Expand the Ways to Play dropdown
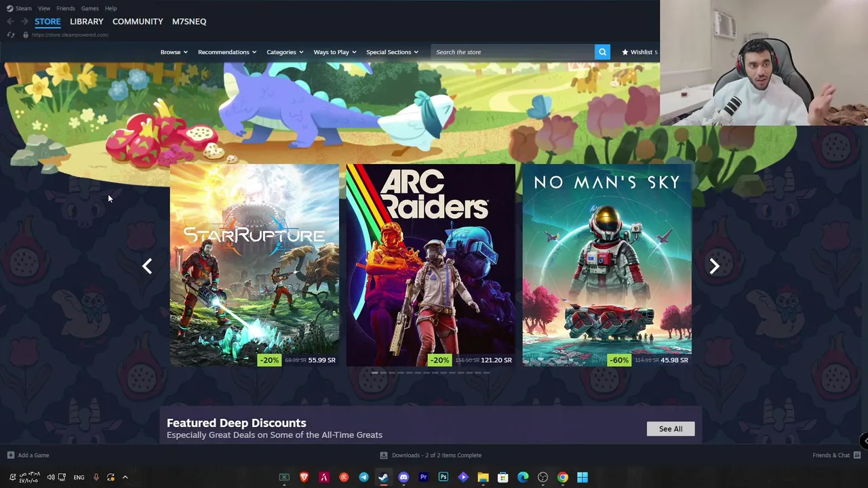This screenshot has height=488, width=868. click(335, 52)
